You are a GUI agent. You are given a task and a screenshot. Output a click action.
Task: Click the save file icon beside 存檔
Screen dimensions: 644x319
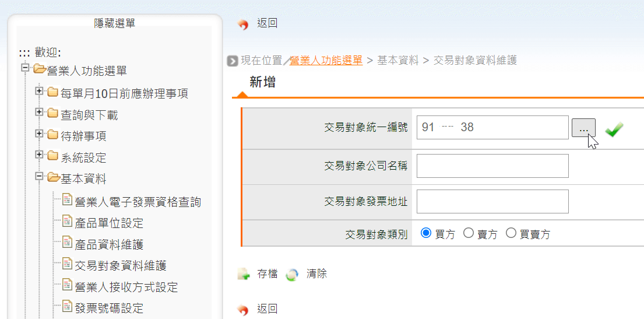tap(244, 274)
